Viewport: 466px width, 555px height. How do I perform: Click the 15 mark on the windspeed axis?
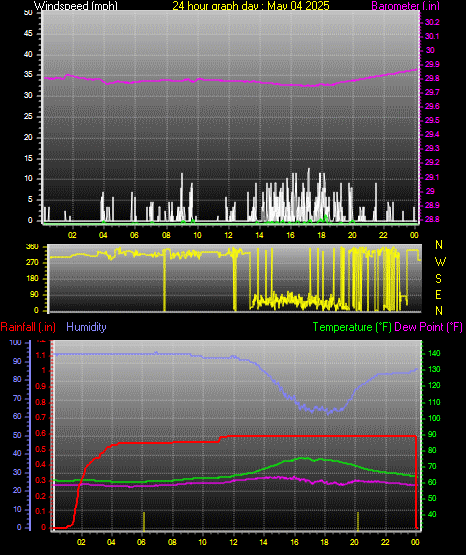[28, 158]
